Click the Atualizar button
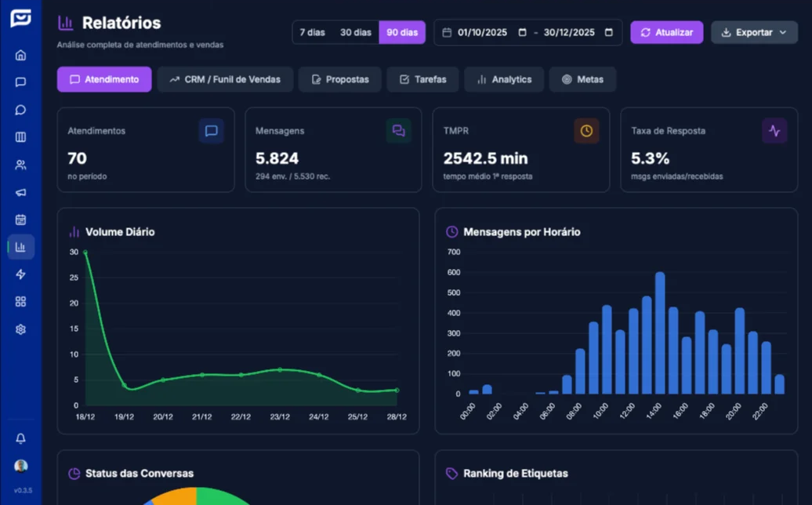 pos(666,32)
